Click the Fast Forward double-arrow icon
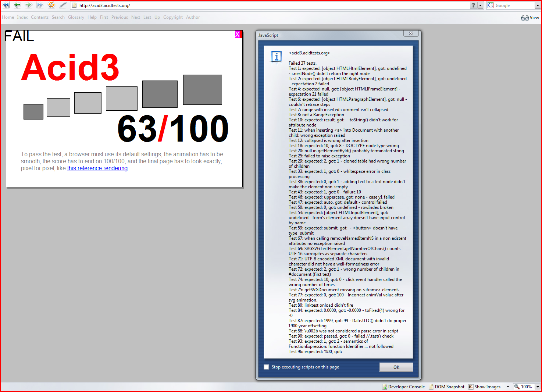Viewport: 542px width, 392px height. coord(40,5)
